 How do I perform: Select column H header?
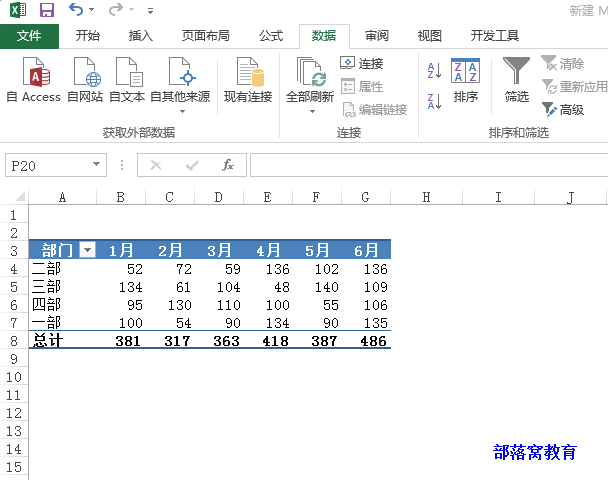tap(426, 197)
